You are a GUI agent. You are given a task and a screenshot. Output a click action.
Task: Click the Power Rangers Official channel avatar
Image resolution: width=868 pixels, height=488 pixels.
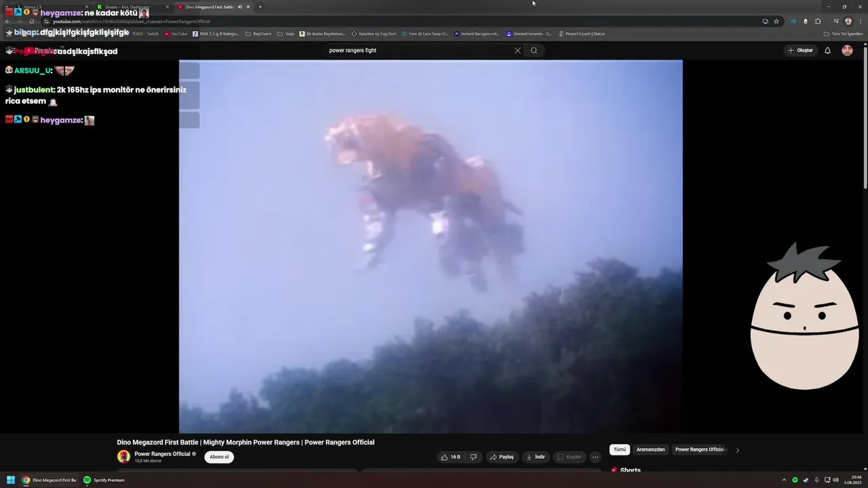(123, 457)
